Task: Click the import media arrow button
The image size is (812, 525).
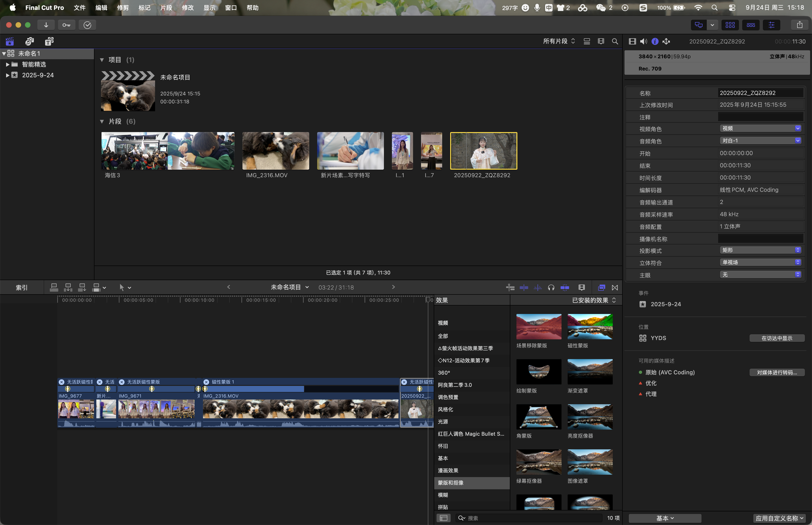Action: click(46, 25)
